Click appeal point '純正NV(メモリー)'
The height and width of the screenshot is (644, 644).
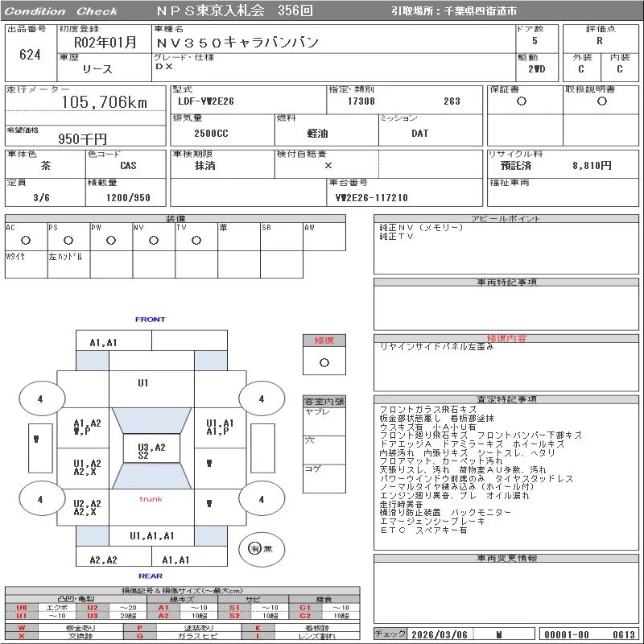(x=421, y=228)
